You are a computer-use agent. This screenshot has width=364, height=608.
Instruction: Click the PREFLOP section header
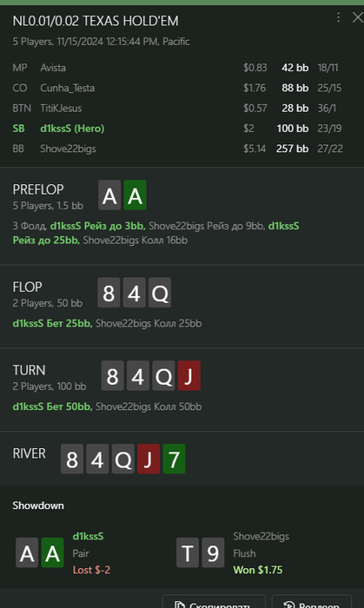pyautogui.click(x=38, y=189)
